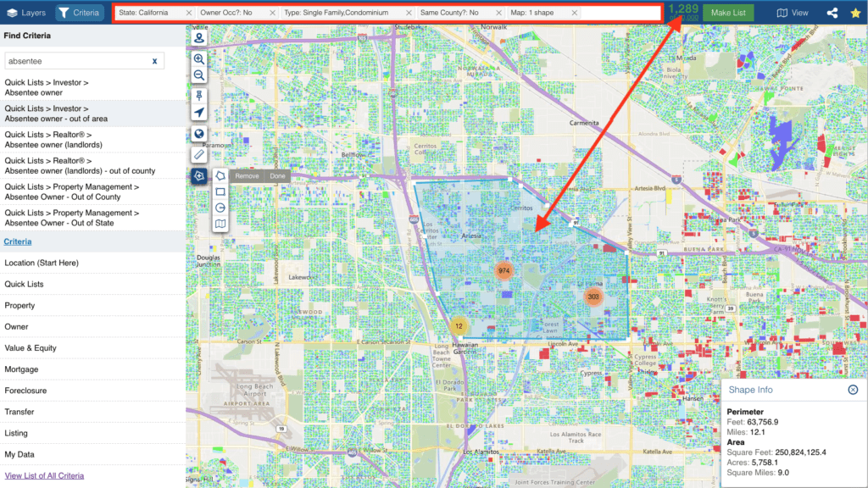Choose the rectangle drawing shape
868x488 pixels.
tap(220, 192)
